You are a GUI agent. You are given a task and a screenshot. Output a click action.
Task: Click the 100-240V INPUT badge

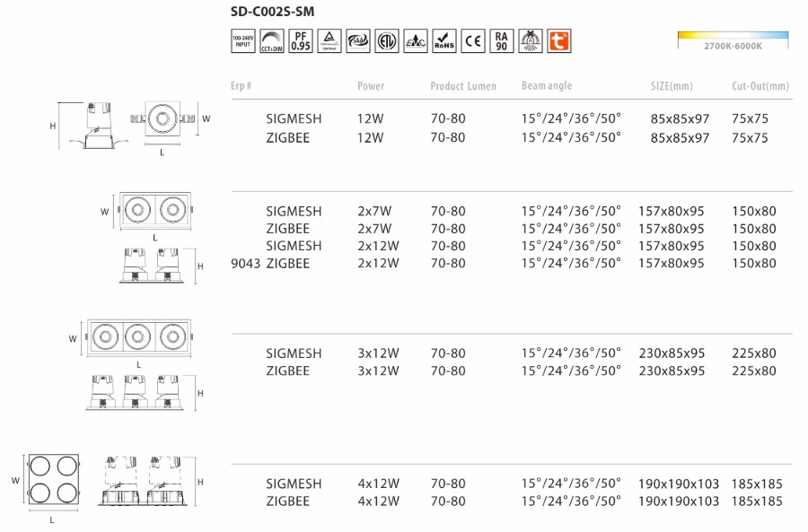tap(242, 41)
